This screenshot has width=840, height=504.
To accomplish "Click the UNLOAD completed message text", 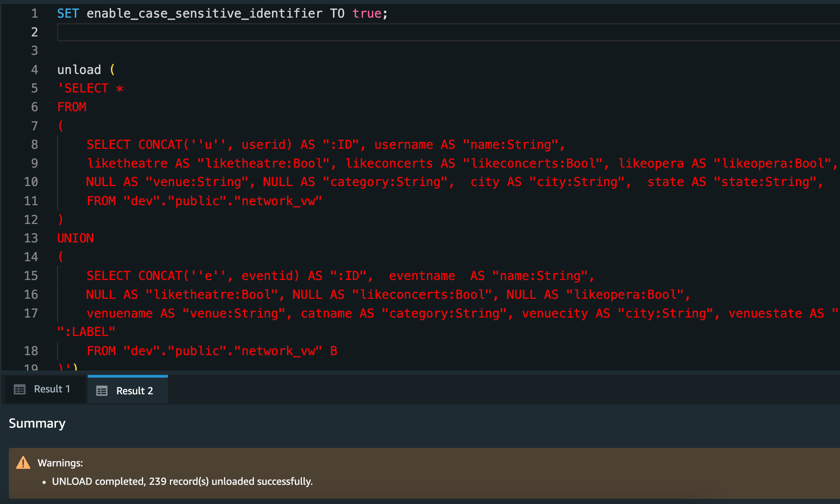I will tap(182, 481).
